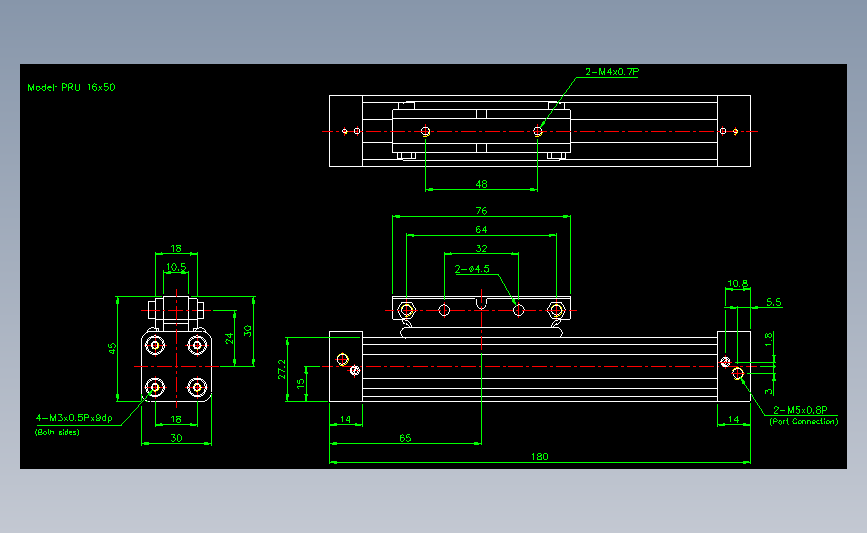Click the '10.5' width dimension
Viewport: 867px width, 533px height.
click(176, 267)
